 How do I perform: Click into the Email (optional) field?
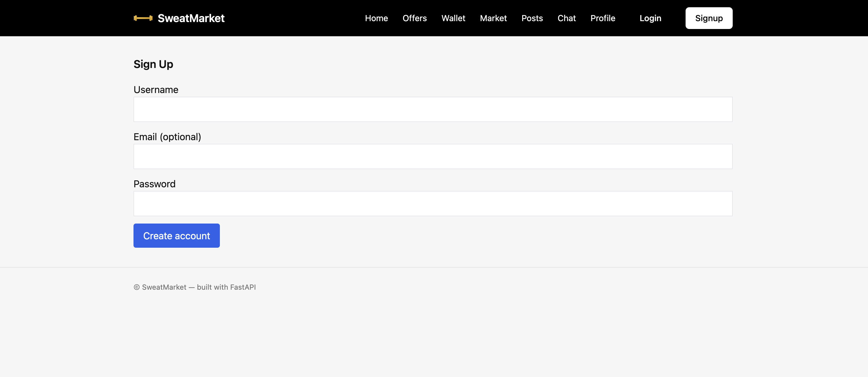point(433,157)
